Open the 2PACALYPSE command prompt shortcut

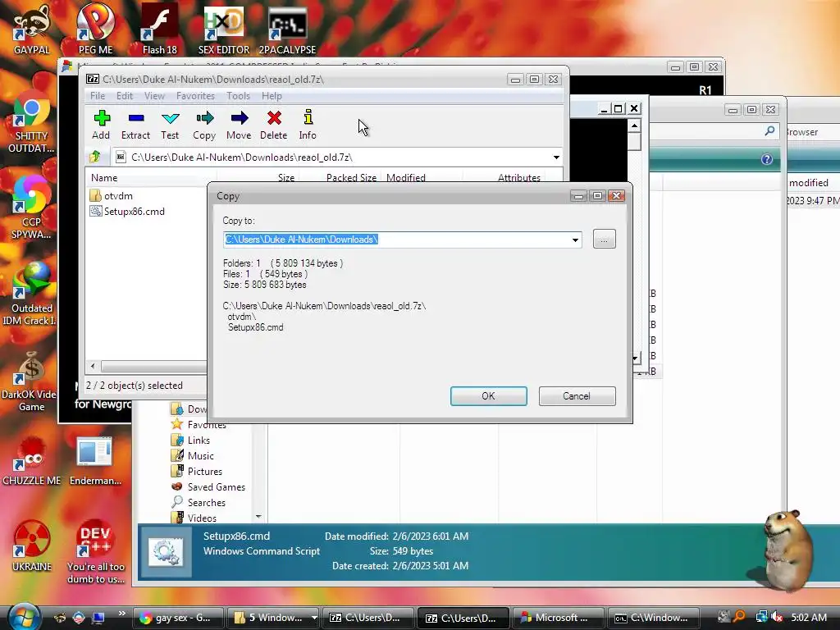pyautogui.click(x=287, y=29)
